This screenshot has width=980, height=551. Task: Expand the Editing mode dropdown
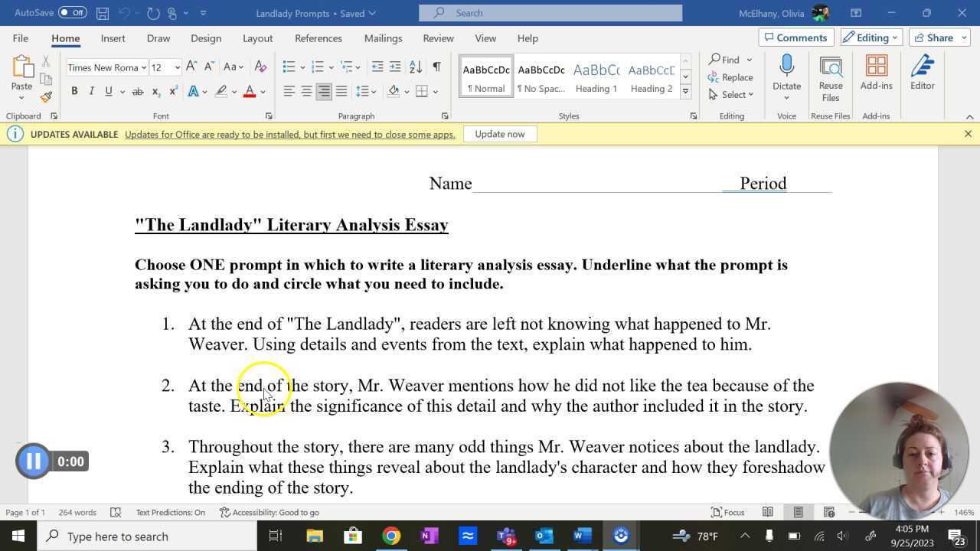point(871,37)
